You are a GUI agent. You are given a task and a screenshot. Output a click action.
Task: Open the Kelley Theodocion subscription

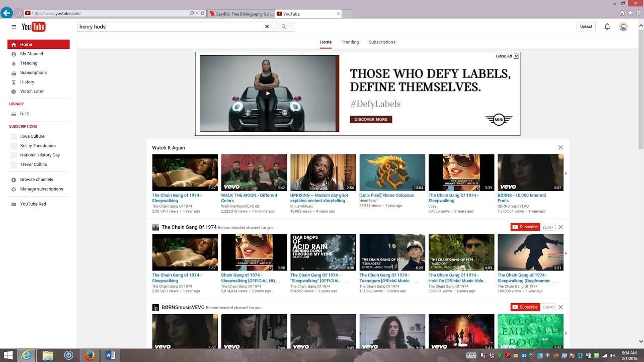(38, 146)
